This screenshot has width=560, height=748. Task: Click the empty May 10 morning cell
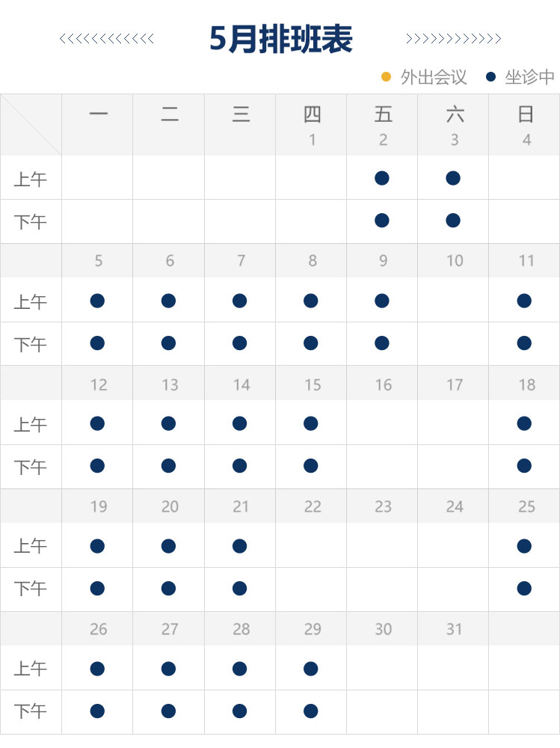453,301
